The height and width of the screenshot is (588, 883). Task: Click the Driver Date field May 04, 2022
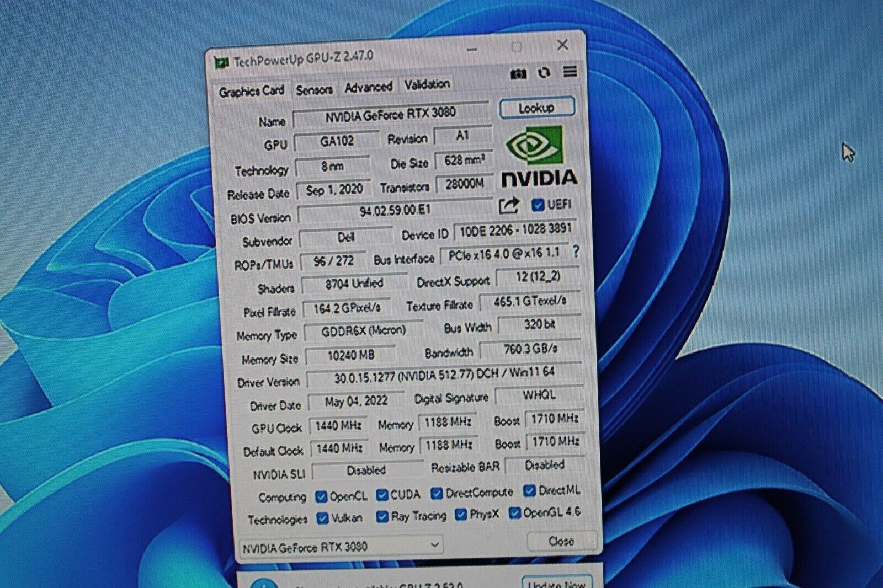pyautogui.click(x=356, y=402)
